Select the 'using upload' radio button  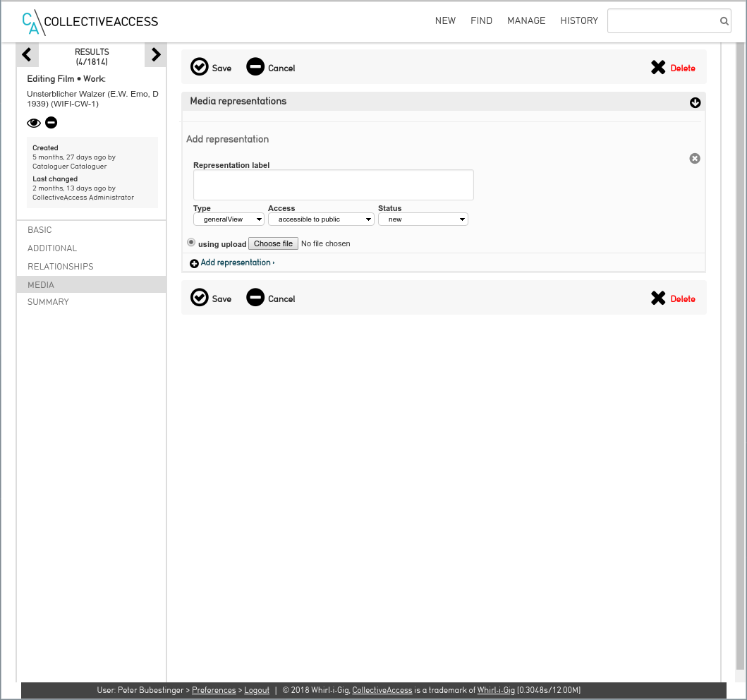(191, 243)
